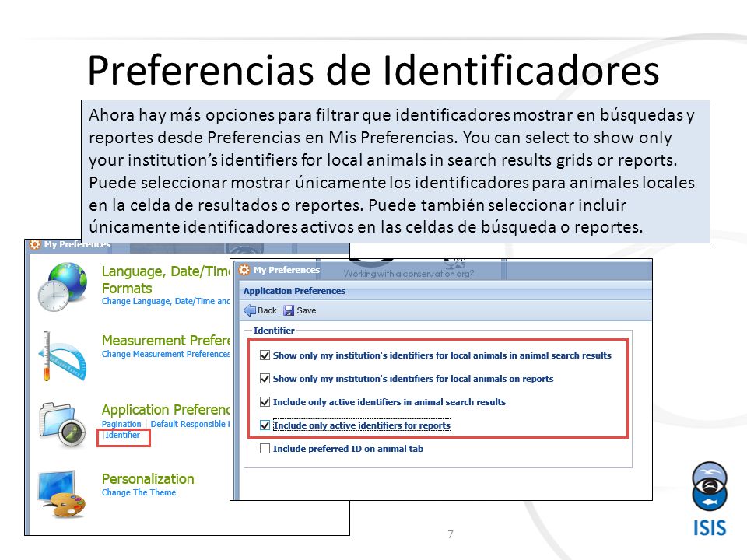Image resolution: width=747 pixels, height=560 pixels.
Task: Open the Pagination link
Action: point(121,424)
